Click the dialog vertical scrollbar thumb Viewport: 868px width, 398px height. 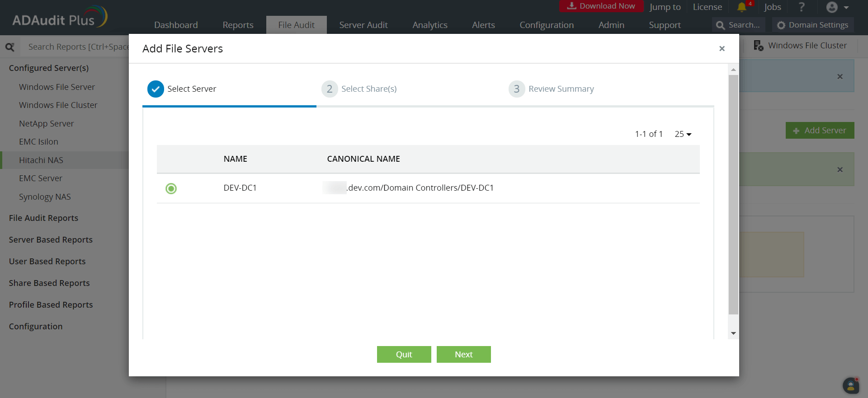[733, 194]
